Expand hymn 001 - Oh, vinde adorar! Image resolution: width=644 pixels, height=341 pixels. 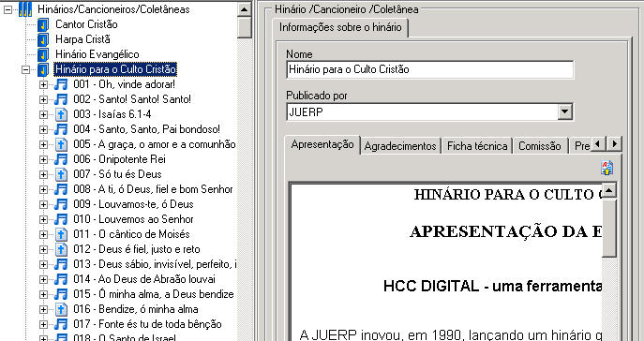(43, 85)
